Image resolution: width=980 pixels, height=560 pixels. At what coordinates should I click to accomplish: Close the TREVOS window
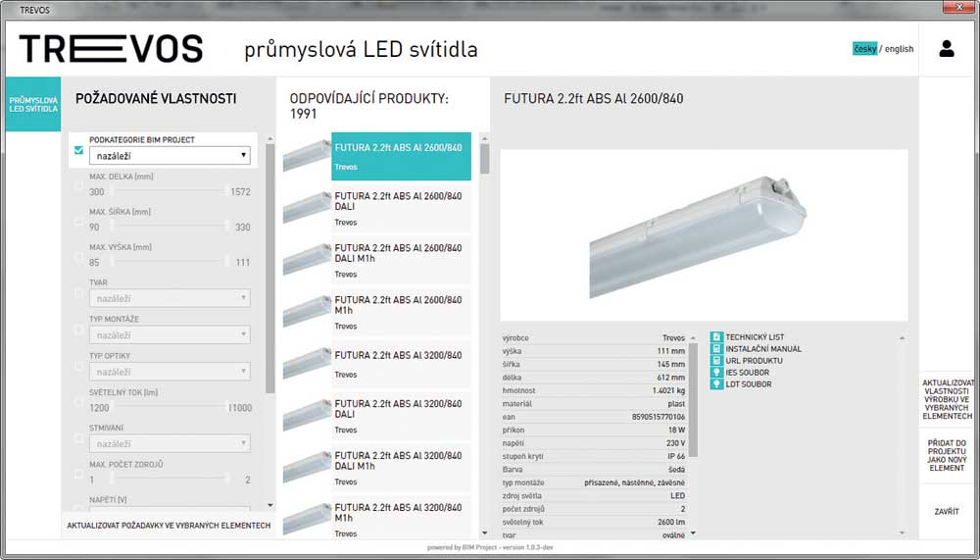pyautogui.click(x=959, y=7)
